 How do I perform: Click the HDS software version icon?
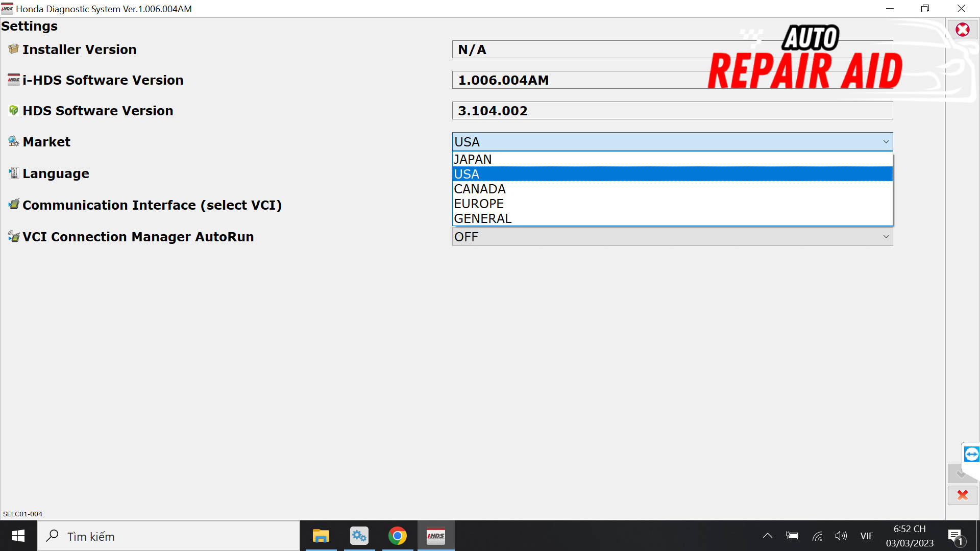[13, 110]
